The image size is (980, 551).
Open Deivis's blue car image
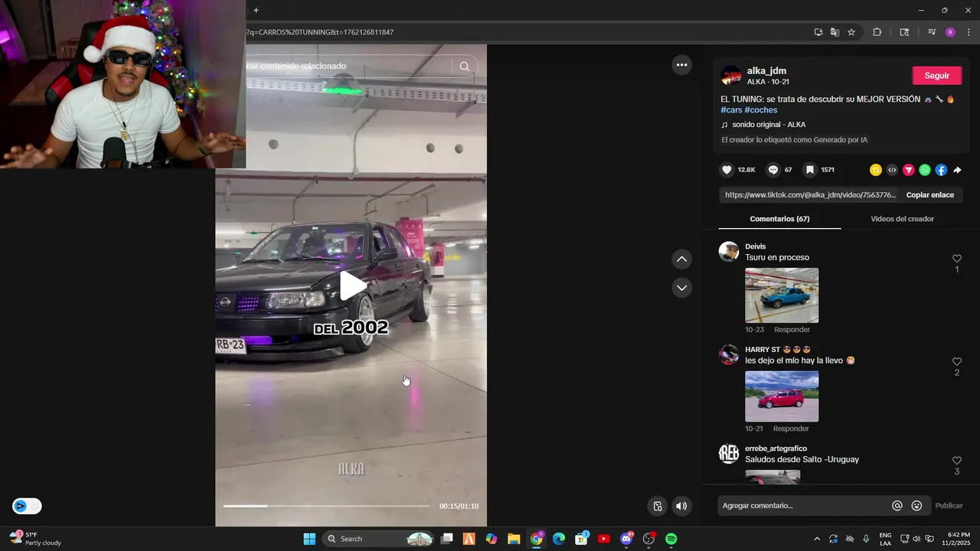pos(782,295)
